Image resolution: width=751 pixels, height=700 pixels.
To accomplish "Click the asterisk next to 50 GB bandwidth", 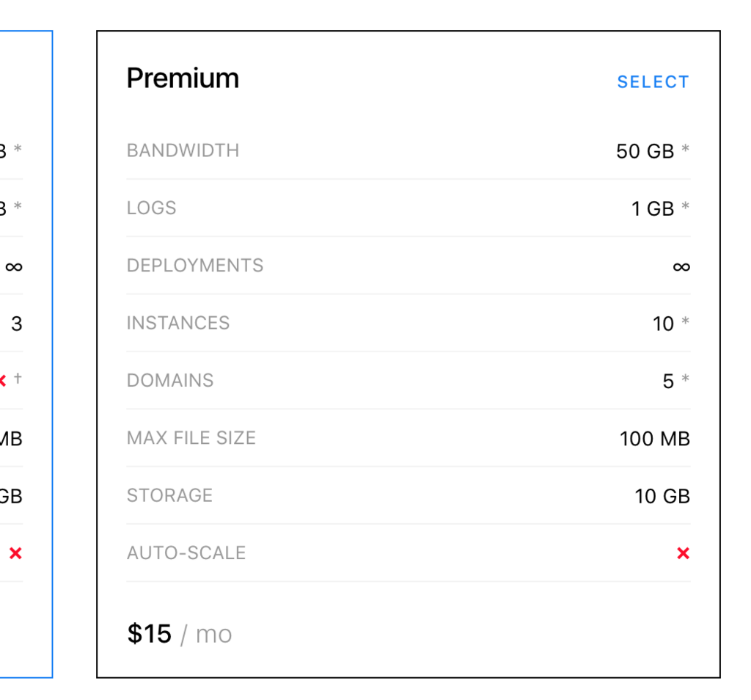I will [686, 148].
